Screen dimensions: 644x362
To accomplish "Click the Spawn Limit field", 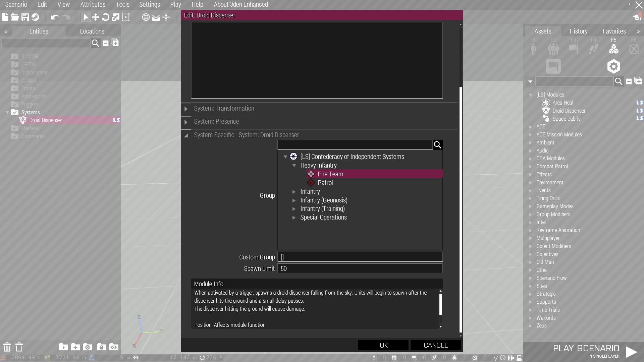I will click(x=360, y=268).
